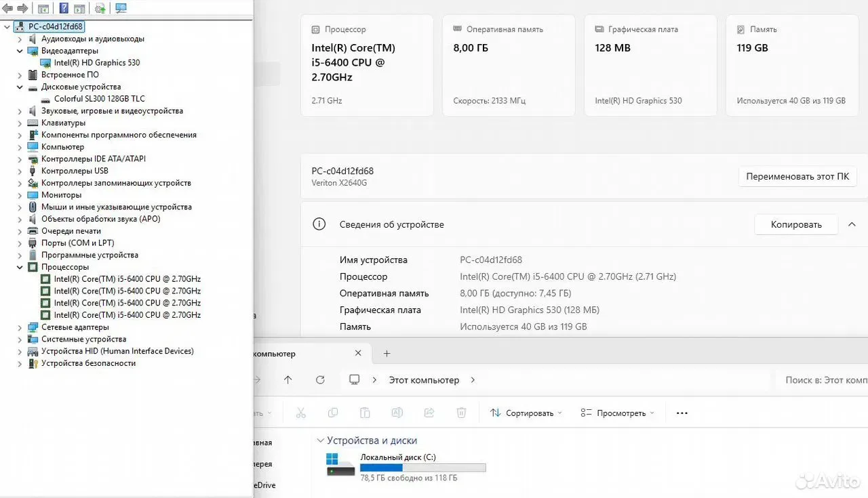Add a new Explorer tab
The width and height of the screenshot is (868, 498).
(x=387, y=354)
